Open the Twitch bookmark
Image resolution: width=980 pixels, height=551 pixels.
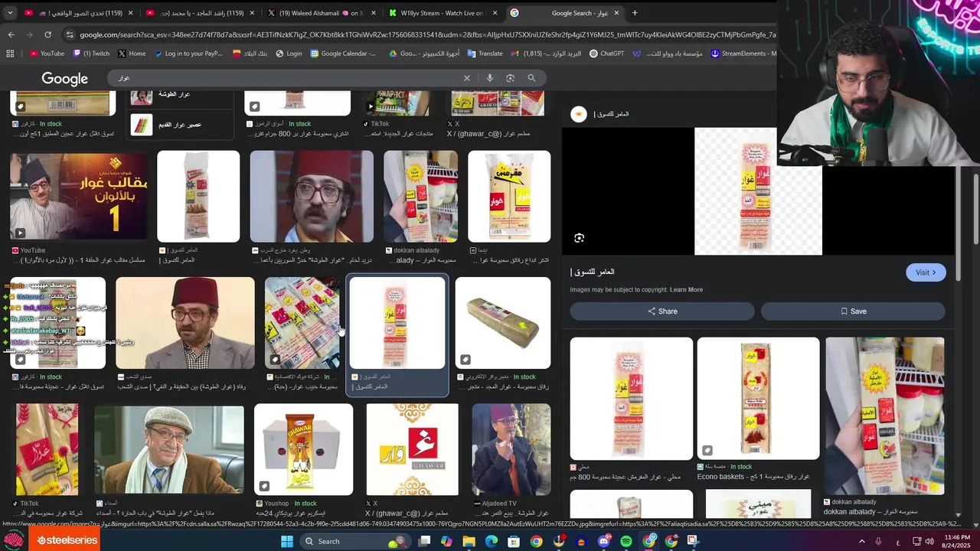click(x=91, y=54)
